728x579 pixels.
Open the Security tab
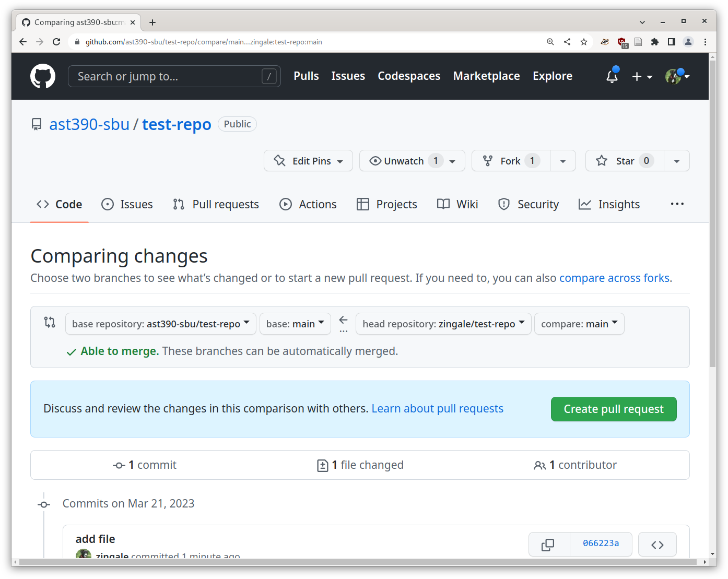click(528, 204)
